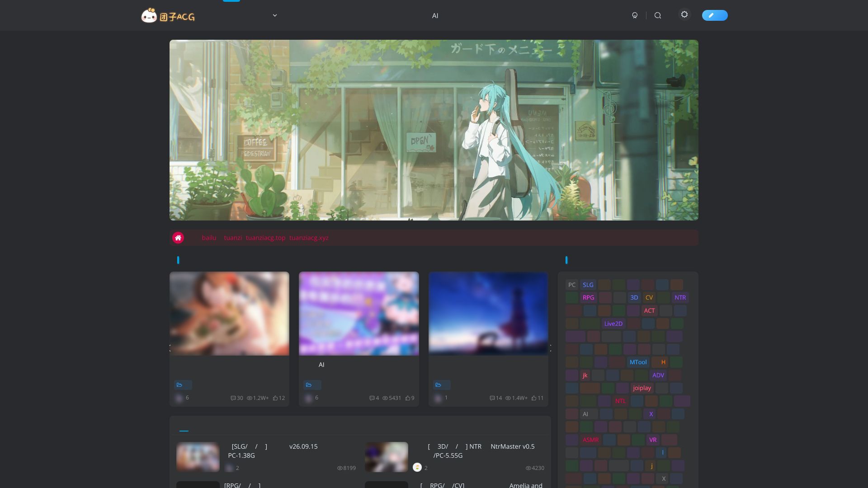The width and height of the screenshot is (868, 488).
Task: Open the tuanzi link in notice bar
Action: (x=233, y=238)
